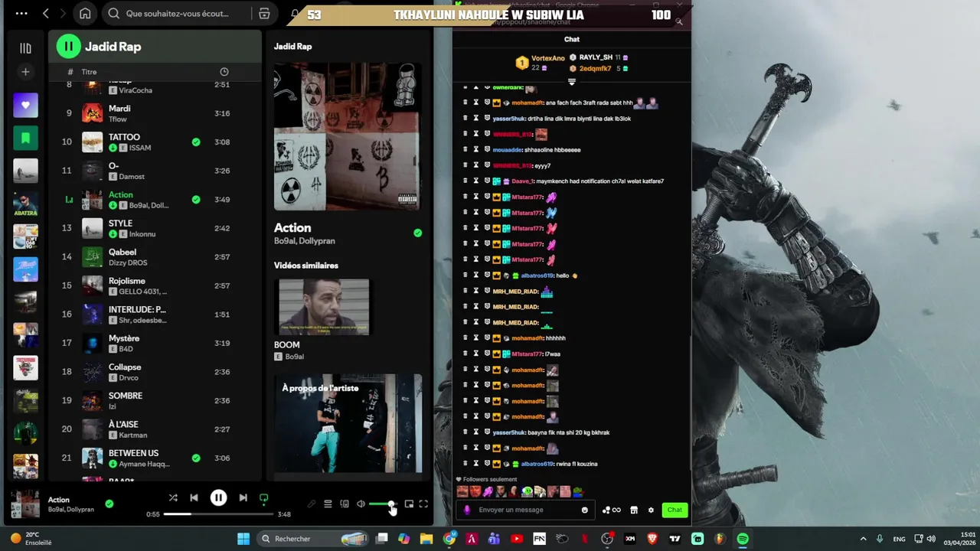The height and width of the screenshot is (551, 980).
Task: Go back in Spotify navigation
Action: click(46, 14)
